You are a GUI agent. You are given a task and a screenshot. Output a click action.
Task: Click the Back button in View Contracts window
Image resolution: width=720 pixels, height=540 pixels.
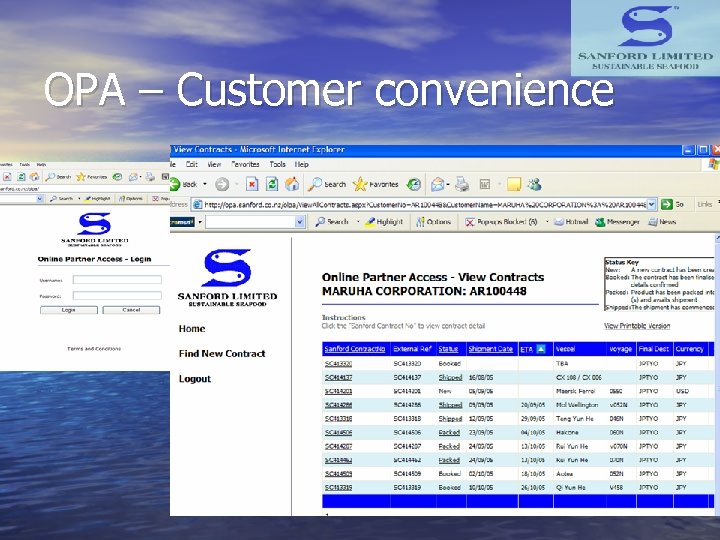tap(185, 185)
